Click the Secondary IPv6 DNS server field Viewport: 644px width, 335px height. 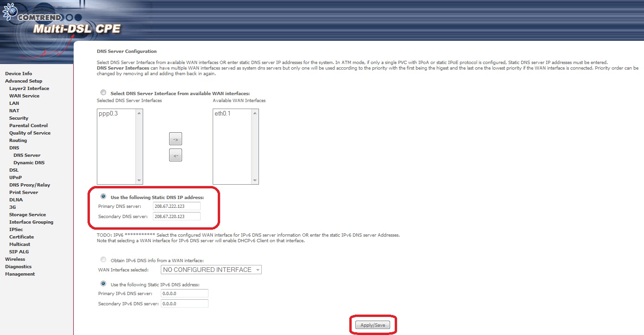pos(184,303)
